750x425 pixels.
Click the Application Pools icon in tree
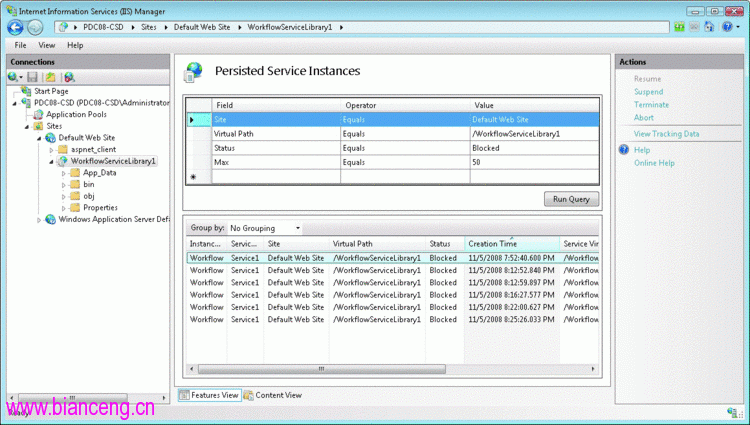(38, 114)
